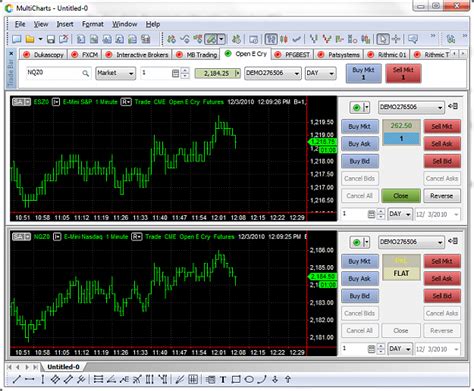Select the Ellipse drawing tool
The height and width of the screenshot is (391, 474).
[x=249, y=379]
